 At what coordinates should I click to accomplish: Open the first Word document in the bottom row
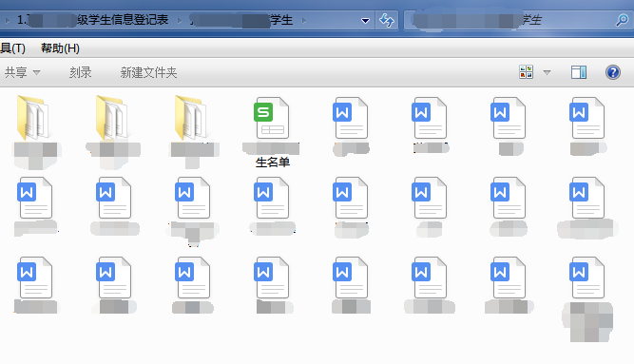35,278
